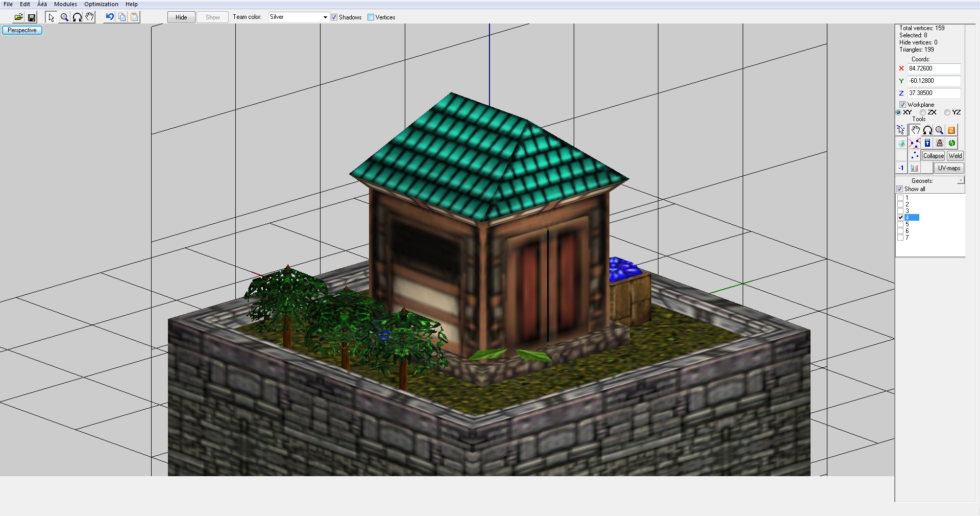Click the orange refresh icon in Tools panel
980x516 pixels.
(x=951, y=130)
